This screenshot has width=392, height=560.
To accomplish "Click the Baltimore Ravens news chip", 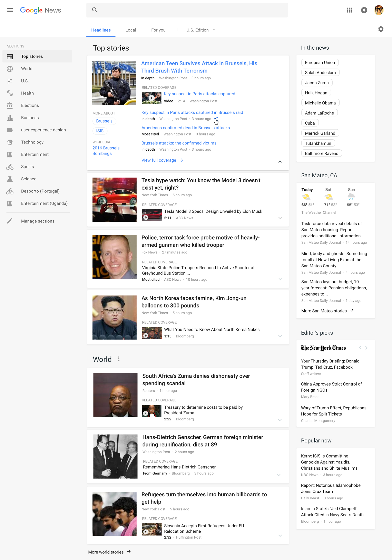I will tap(322, 153).
